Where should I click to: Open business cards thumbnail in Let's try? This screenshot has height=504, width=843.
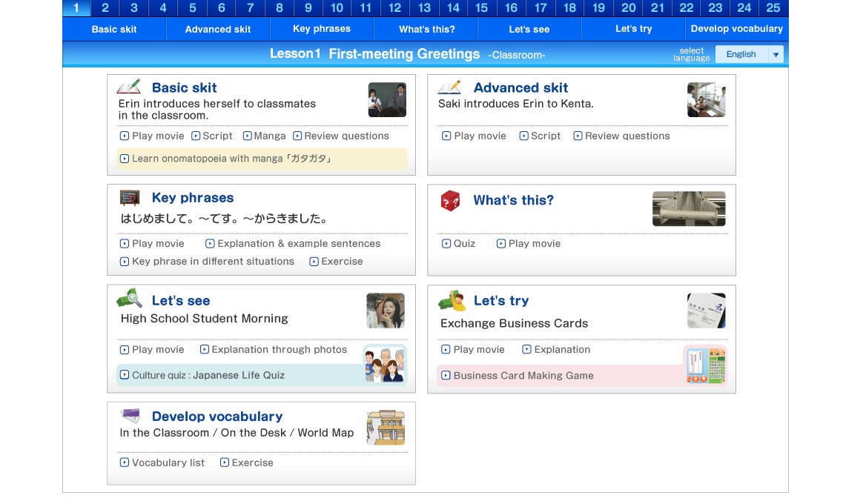(707, 311)
